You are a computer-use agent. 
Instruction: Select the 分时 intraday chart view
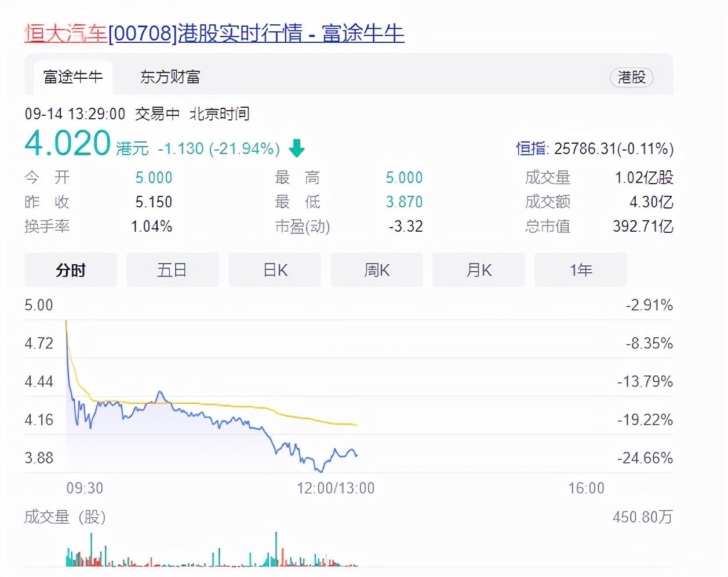click(x=70, y=270)
